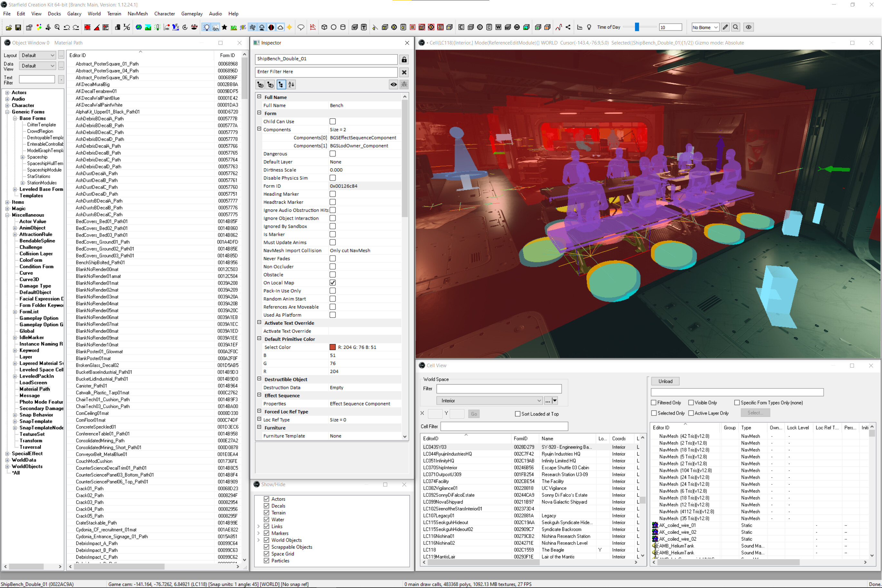Click the Enter Filter Here field
Viewport: 882px width, 588px height.
pyautogui.click(x=326, y=72)
